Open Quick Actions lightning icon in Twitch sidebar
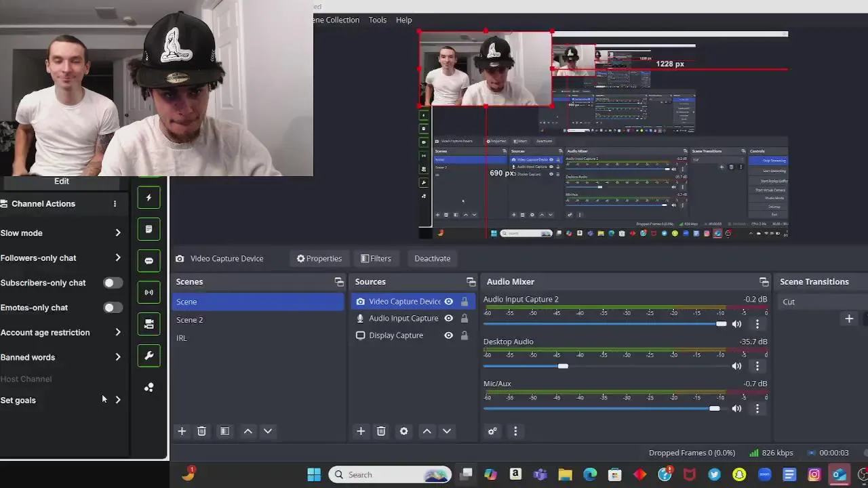Viewport: 868px width, 488px height. tap(149, 198)
